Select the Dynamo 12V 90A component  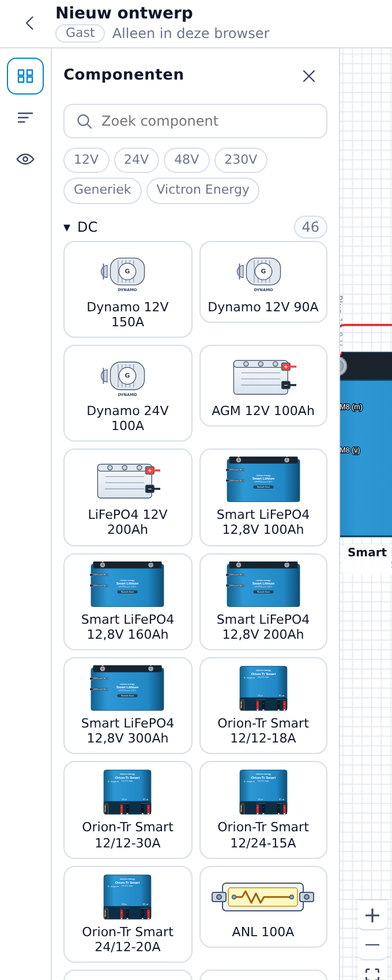tap(263, 282)
